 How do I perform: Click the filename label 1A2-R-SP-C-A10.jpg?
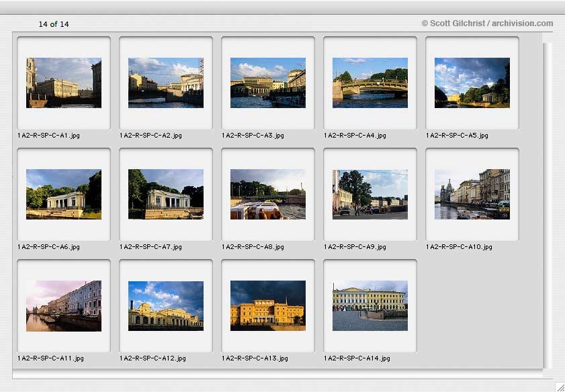click(459, 247)
